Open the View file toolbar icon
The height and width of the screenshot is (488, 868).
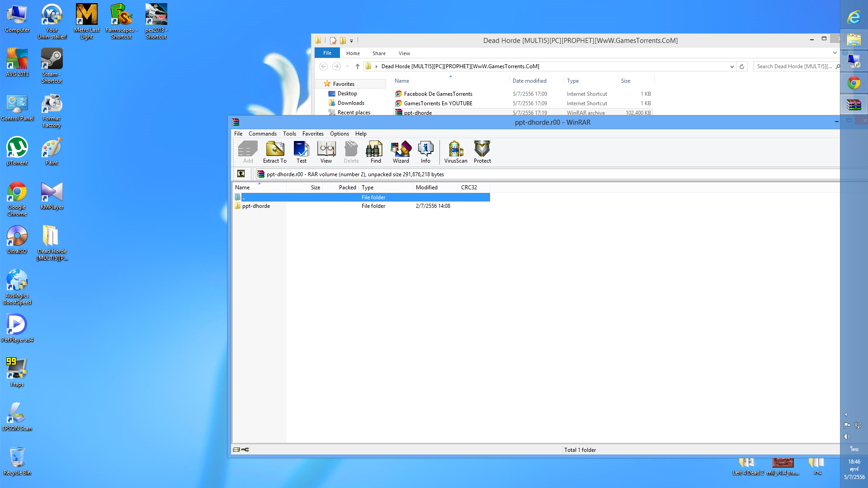pyautogui.click(x=326, y=151)
